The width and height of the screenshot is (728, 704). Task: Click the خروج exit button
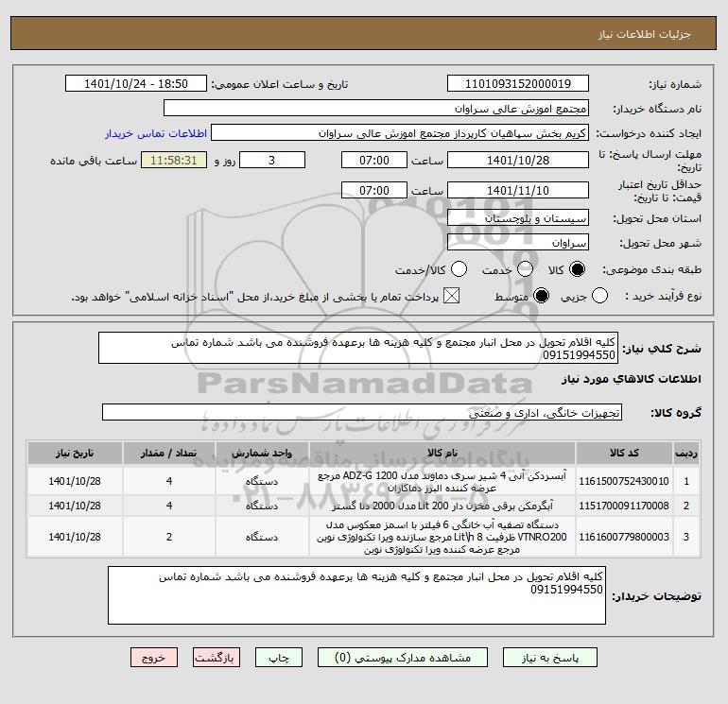[x=154, y=658]
